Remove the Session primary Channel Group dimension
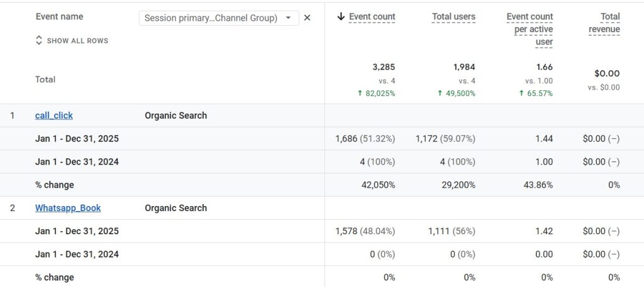Image resolution: width=644 pixels, height=287 pixels. [x=307, y=18]
